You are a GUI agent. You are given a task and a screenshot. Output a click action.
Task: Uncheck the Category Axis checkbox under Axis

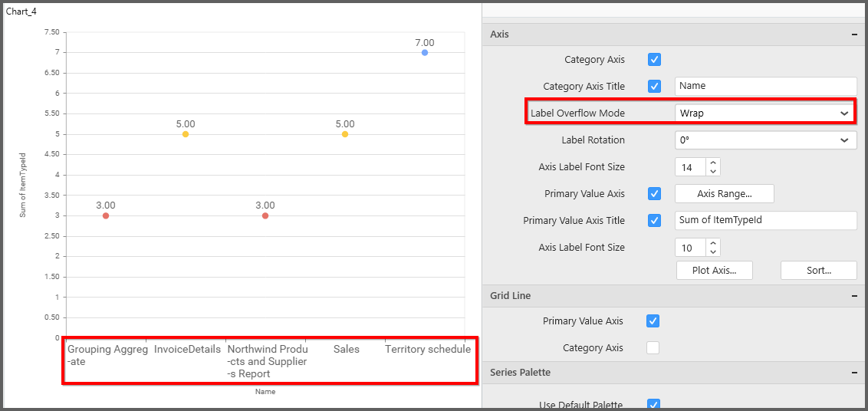pos(654,60)
